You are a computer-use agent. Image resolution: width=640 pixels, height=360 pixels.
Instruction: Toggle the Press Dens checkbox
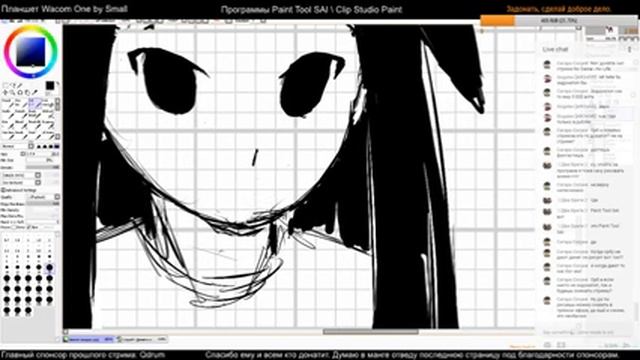pos(13,227)
